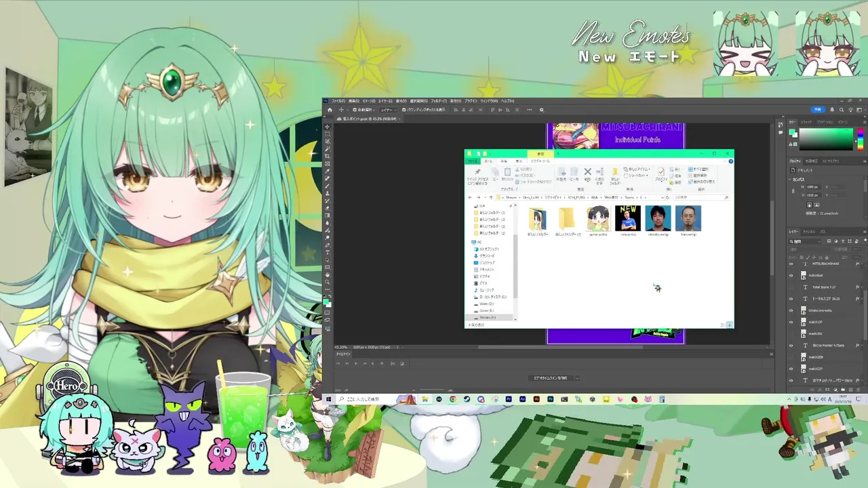The image size is (868, 488).
Task: Select the Frame tool
Action: pos(328,163)
